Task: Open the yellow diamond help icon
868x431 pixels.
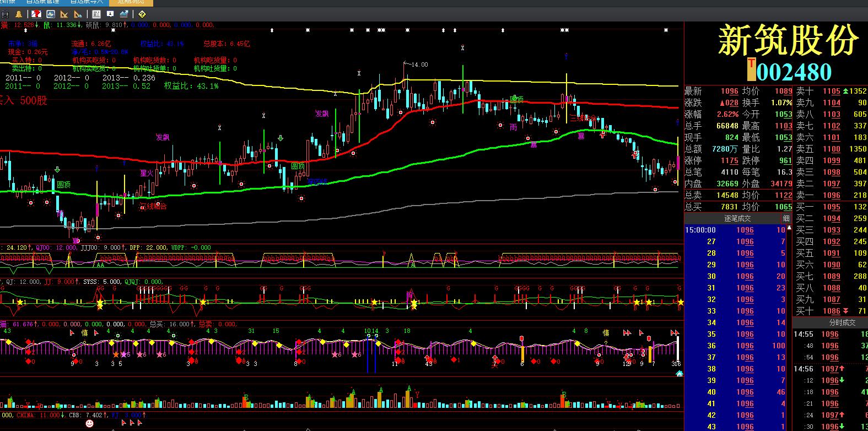Action: tap(142, 14)
